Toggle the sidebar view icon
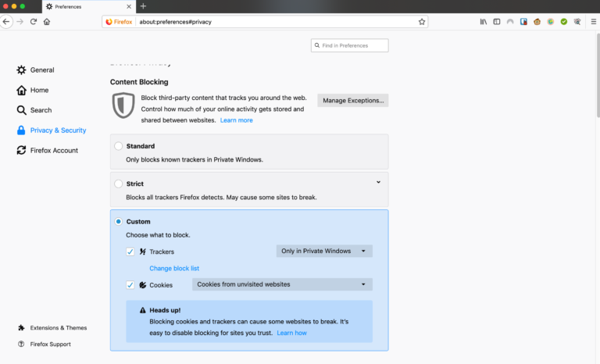The image size is (600, 364). pos(495,22)
